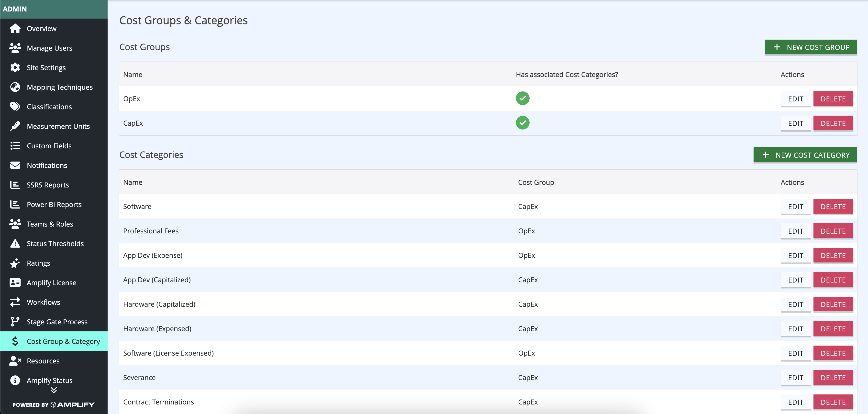868x414 pixels.
Task: Click the SSRS Reports chart icon
Action: 15,185
